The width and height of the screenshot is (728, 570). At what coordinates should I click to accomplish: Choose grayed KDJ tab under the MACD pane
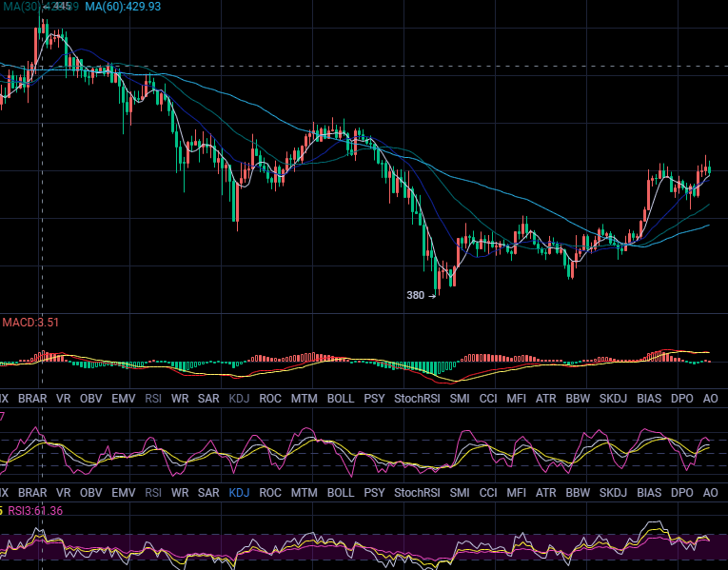point(239,399)
